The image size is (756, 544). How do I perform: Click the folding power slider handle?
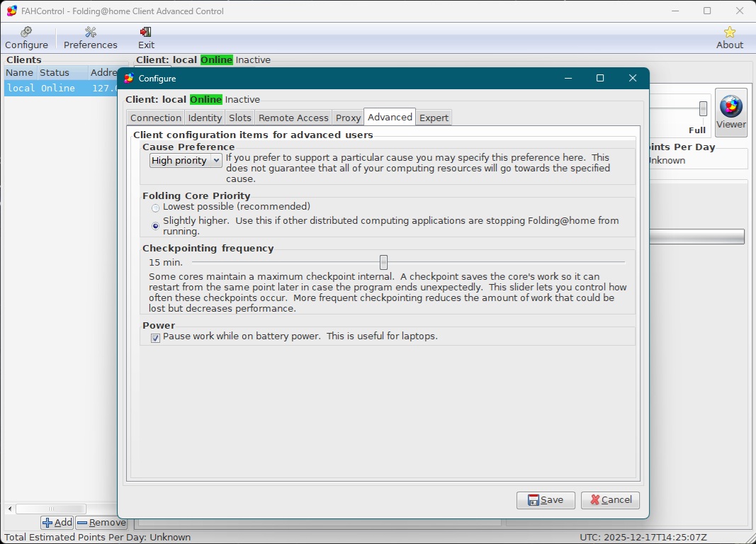(703, 109)
